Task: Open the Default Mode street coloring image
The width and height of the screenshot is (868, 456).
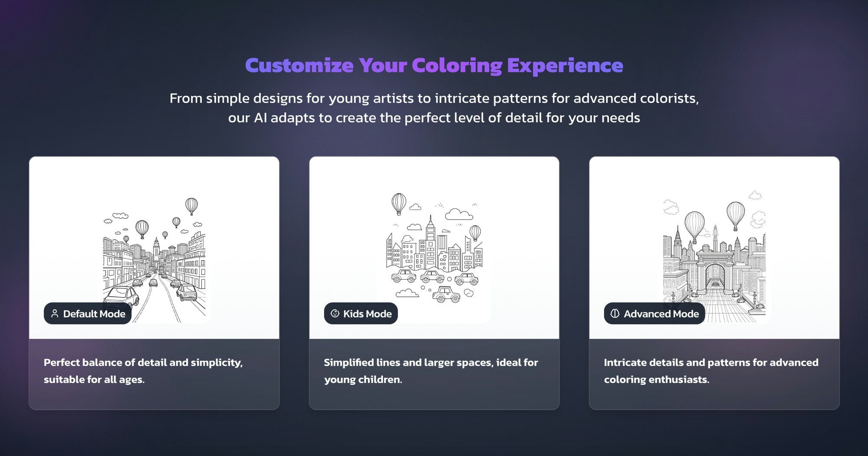Action: pos(154,259)
